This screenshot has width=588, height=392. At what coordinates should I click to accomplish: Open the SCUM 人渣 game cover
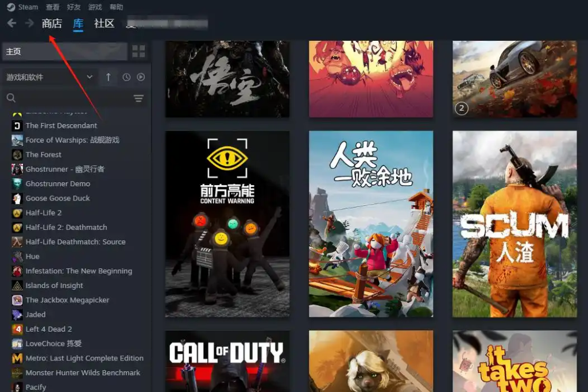tap(514, 224)
